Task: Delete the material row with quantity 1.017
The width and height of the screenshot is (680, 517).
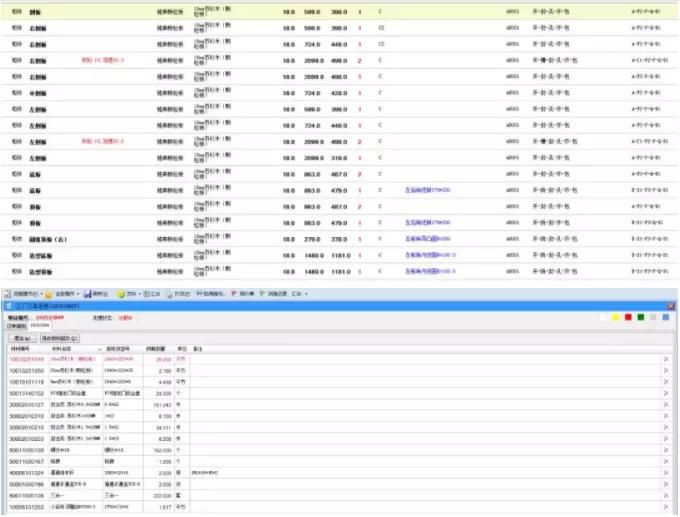Action: point(666,507)
